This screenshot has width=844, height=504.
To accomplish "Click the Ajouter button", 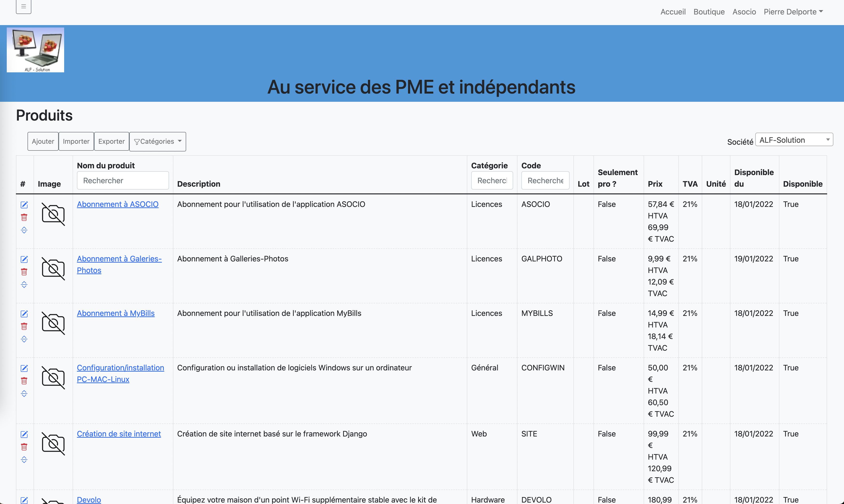I will coord(43,141).
